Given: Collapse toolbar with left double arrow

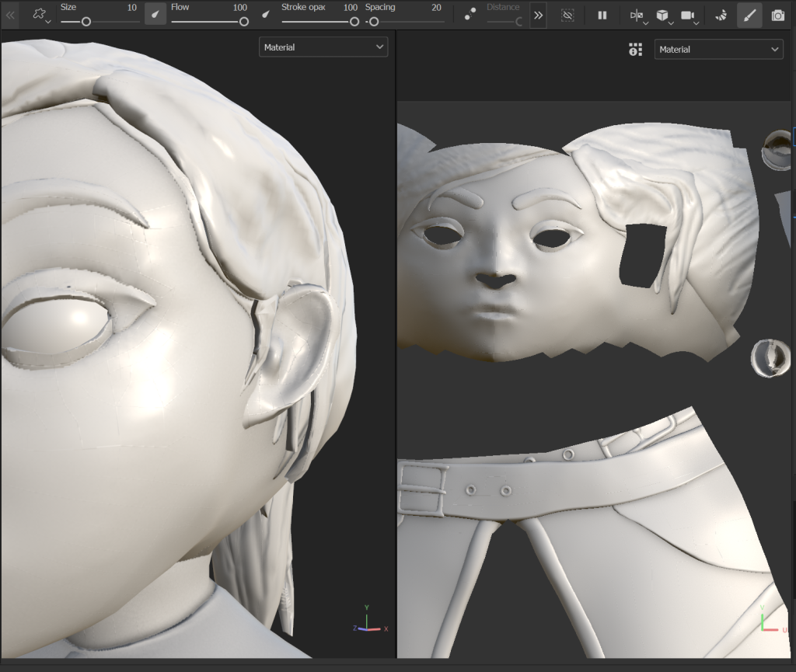Looking at the screenshot, I should 10,15.
